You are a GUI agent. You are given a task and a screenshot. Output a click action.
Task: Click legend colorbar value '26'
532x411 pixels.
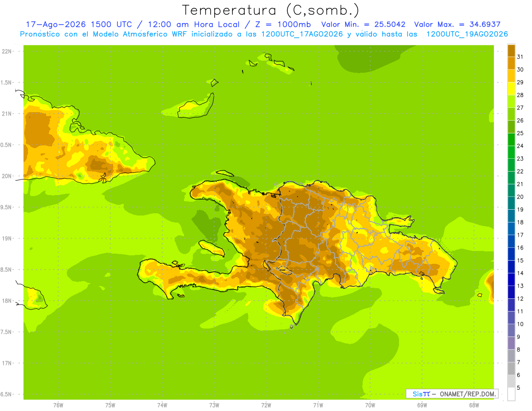pos(520,121)
